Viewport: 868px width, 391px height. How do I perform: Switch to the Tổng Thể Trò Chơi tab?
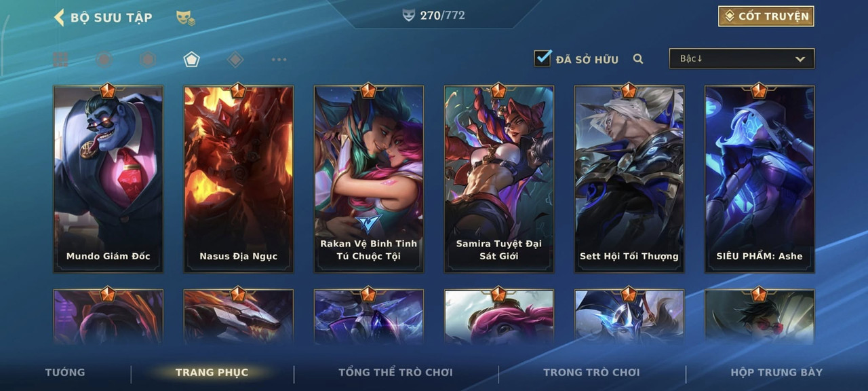(395, 372)
